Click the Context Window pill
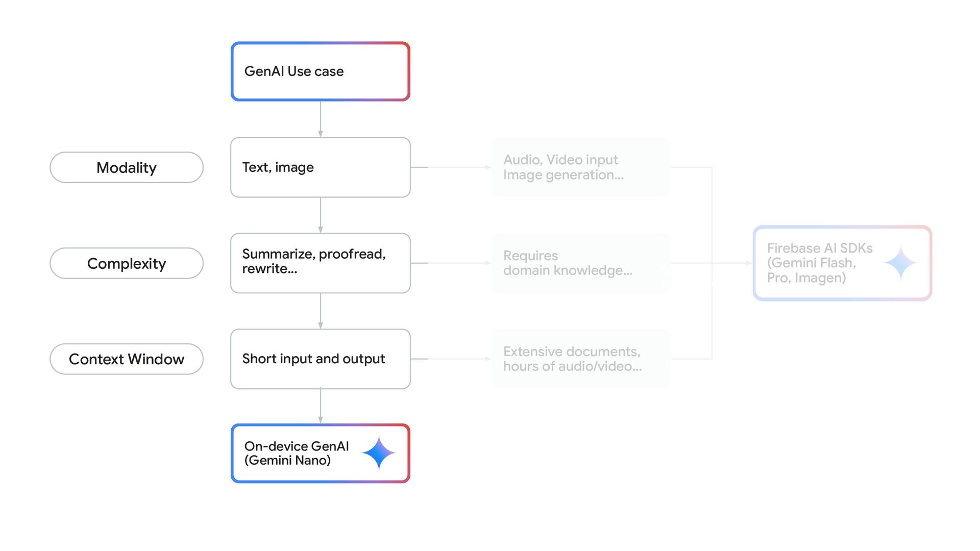980x551 pixels. click(x=127, y=359)
